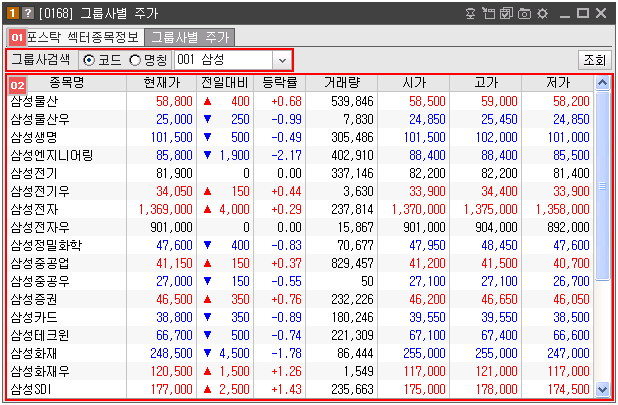Select the 삼성엔지니어링 row
The image size is (618, 405).
[301, 156]
